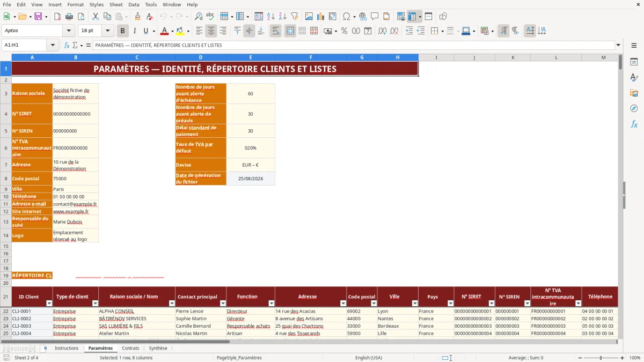644x362 pixels.
Task: Toggle Print Preview
Action: click(x=82, y=17)
